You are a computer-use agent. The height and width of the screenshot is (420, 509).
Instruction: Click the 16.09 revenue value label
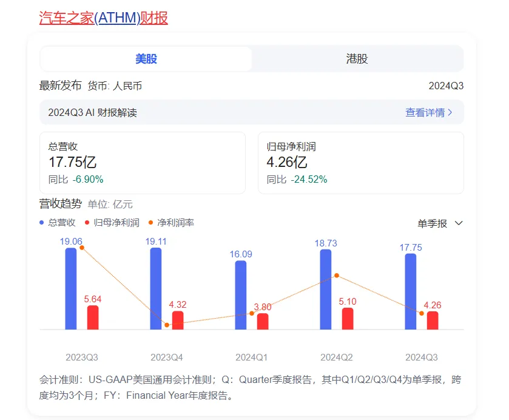click(x=241, y=254)
